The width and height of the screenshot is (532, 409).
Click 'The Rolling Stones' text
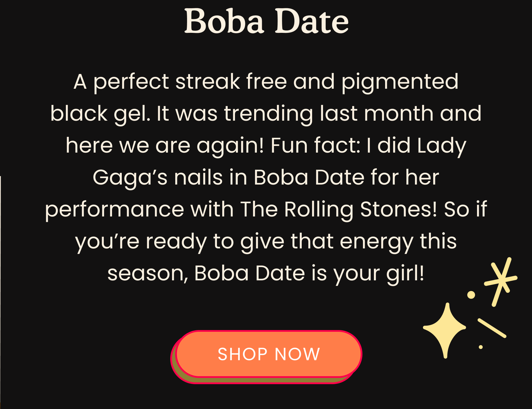[338, 210]
